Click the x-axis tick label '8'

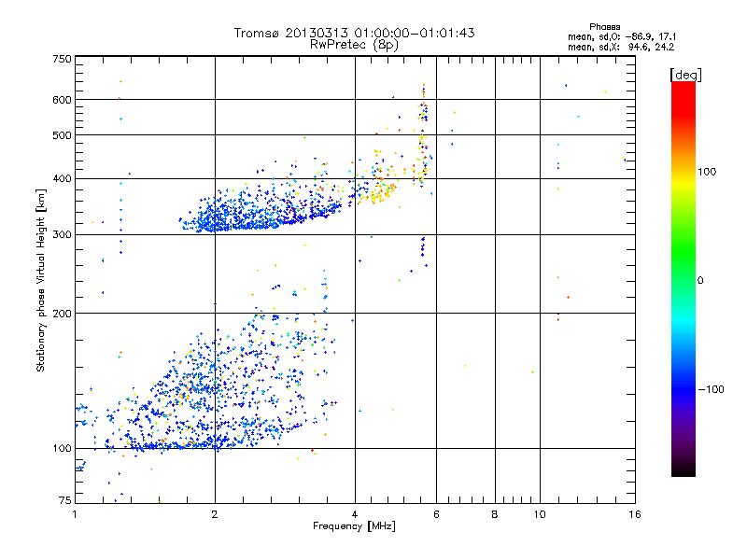(x=495, y=514)
